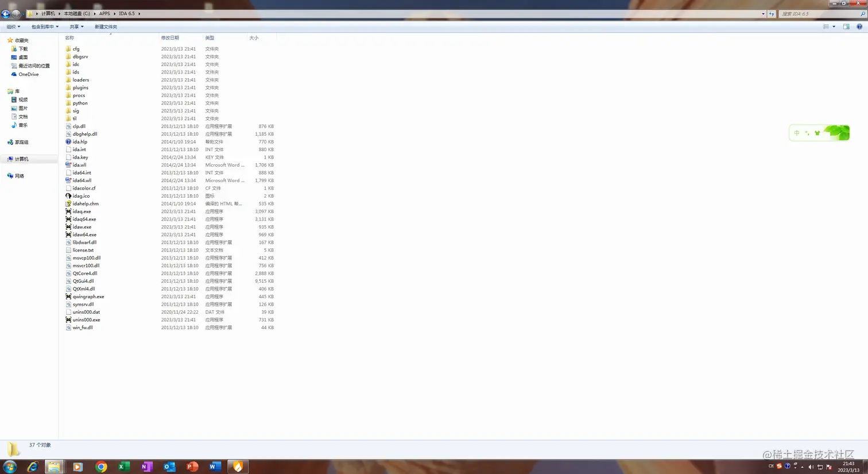Open the 包含到库中 dropdown
Viewport: 868px width, 474px height.
[45, 26]
